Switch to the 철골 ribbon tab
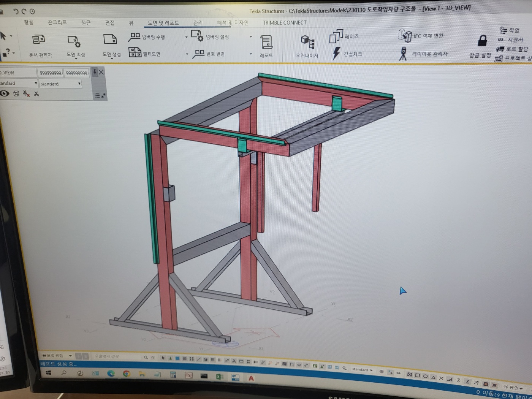Image resolution: width=532 pixels, height=399 pixels. (x=28, y=22)
